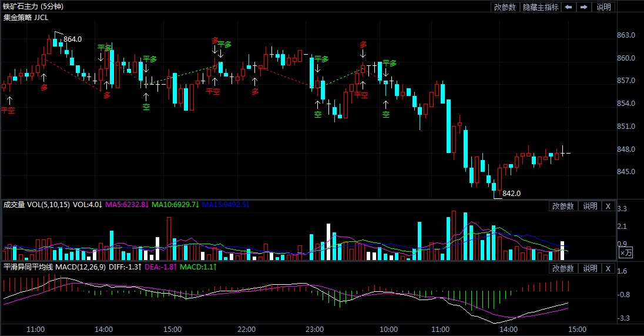Click the 集金策略 JJCL indicator label
The width and height of the screenshot is (644, 336).
tap(26, 18)
